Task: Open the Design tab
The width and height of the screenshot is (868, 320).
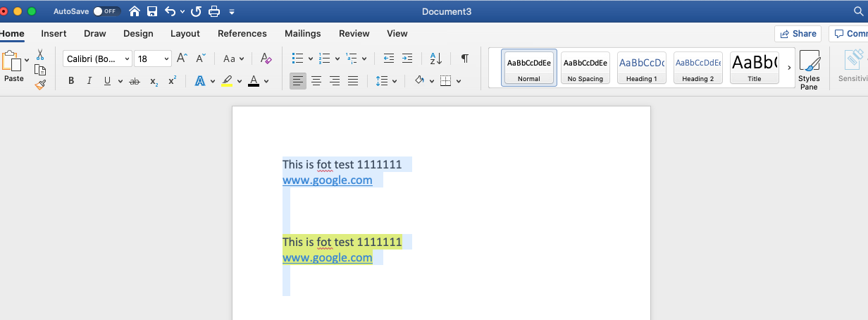Action: coord(138,33)
